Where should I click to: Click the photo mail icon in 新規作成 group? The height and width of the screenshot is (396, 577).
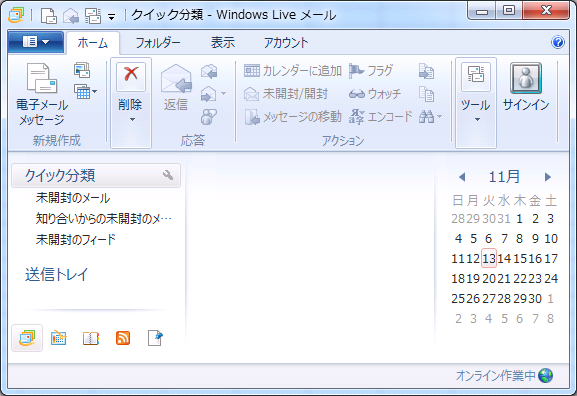point(82,70)
